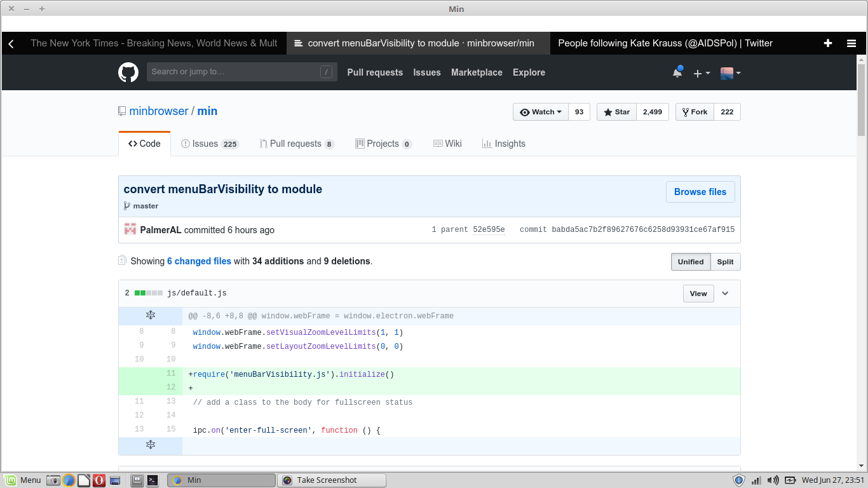Open the GitHub create-new plus dropdown
Viewport: 868px width, 488px height.
coord(700,72)
